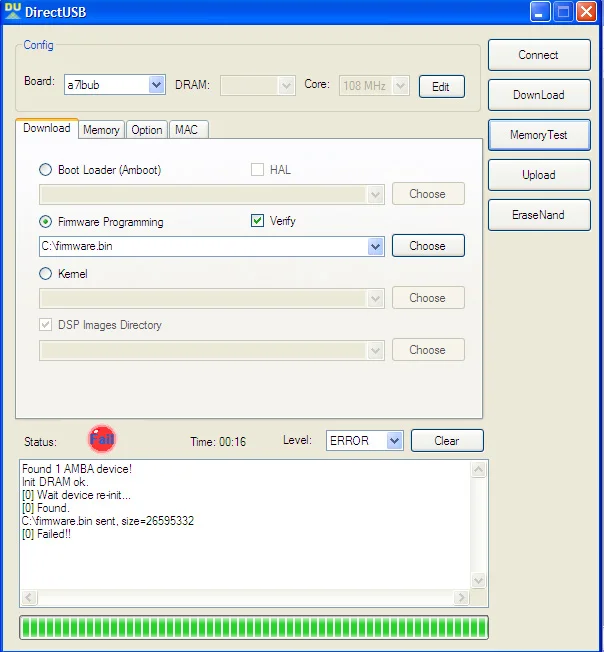Screen dimensions: 604x652
Task: Click log line '[0] Wait device re-init...'
Action: pos(76,495)
